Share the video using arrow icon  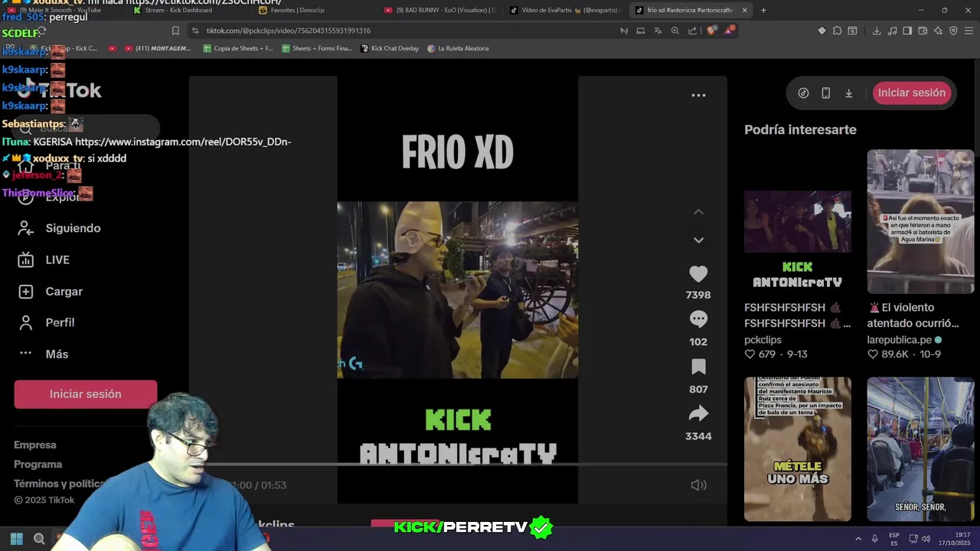pos(698,414)
